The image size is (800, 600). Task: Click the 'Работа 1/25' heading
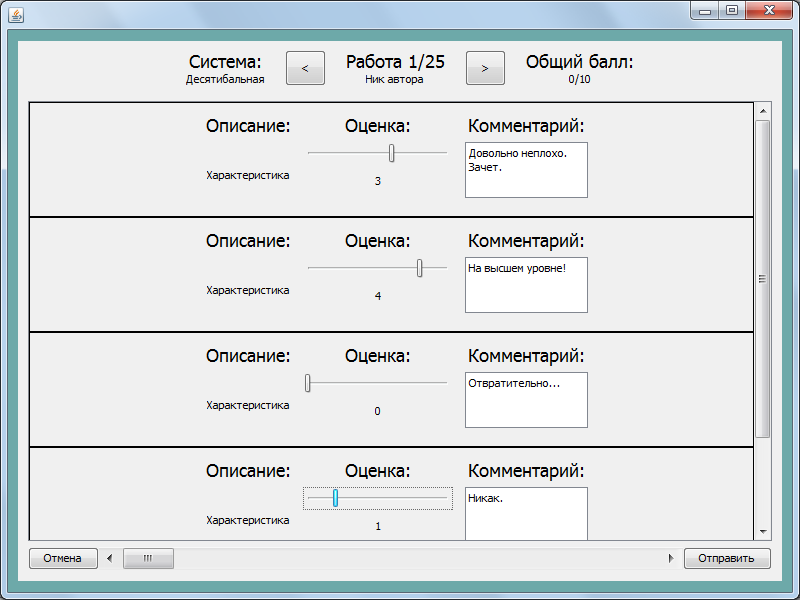[x=395, y=62]
